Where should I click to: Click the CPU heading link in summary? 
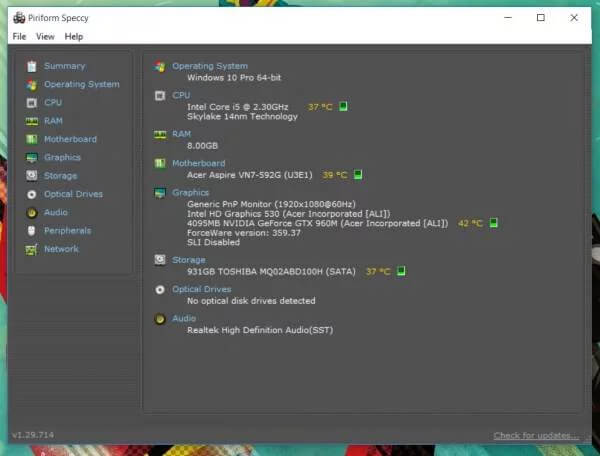[x=181, y=95]
